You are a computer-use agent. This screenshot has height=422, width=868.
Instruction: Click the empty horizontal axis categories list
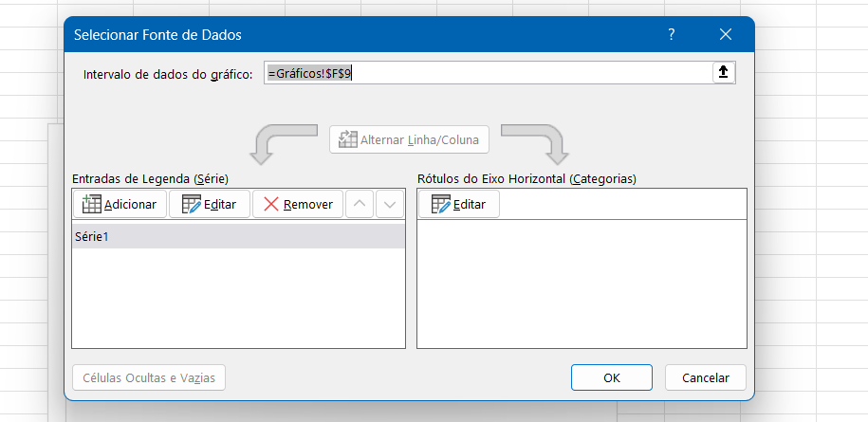582,284
